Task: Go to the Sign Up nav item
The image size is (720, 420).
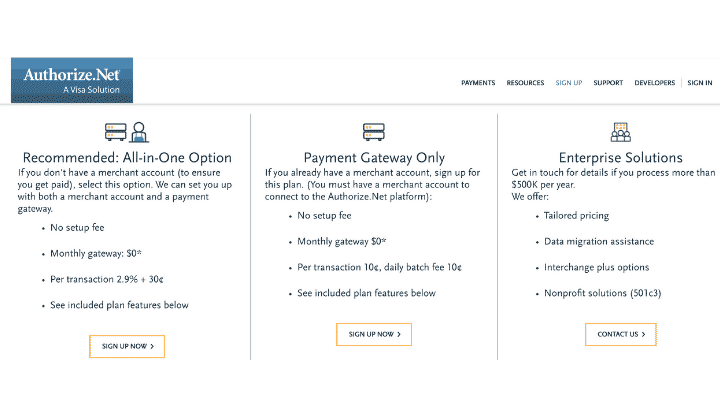Action: pyautogui.click(x=568, y=83)
